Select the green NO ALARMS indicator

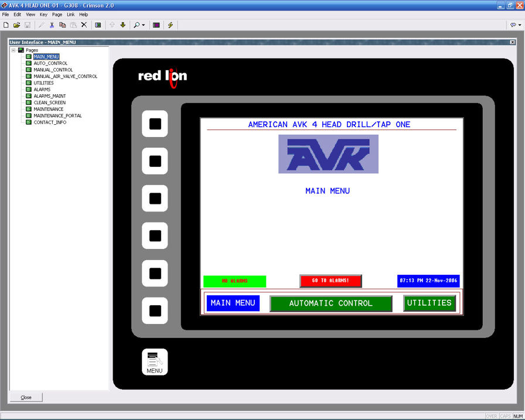click(x=235, y=281)
